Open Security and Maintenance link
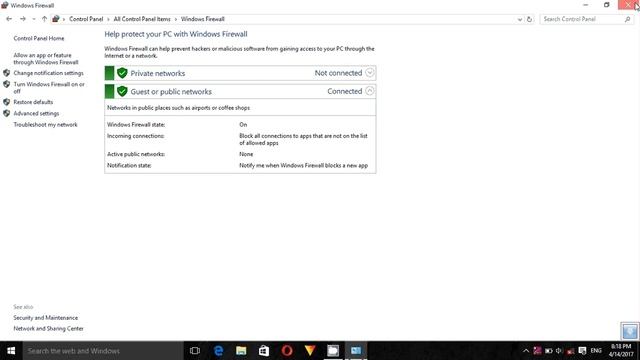640x360 pixels. [45, 318]
